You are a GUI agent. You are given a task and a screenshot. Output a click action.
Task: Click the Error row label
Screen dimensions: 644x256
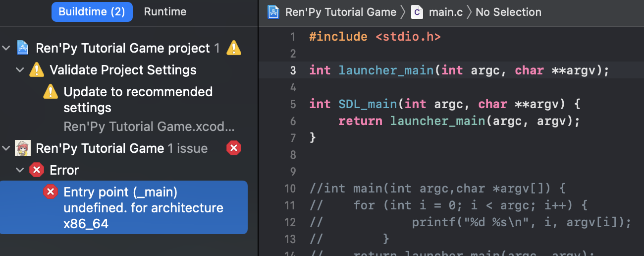(64, 170)
